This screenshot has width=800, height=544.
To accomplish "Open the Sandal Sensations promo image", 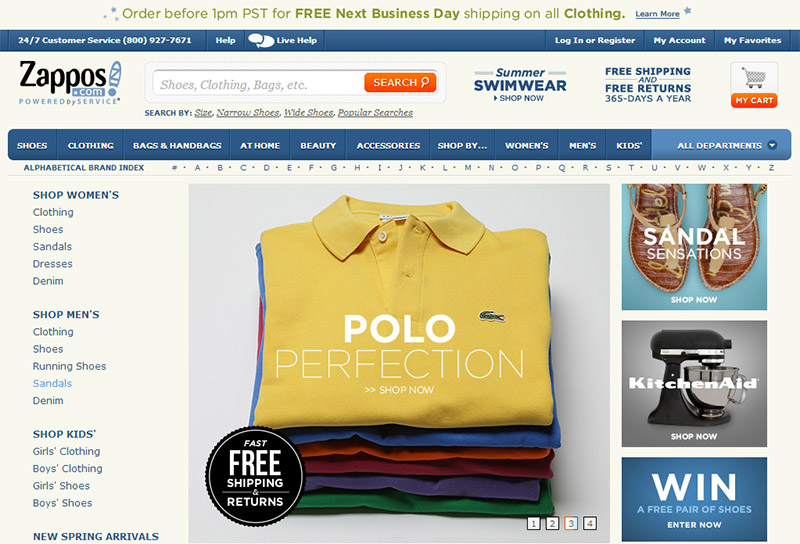I will [694, 247].
